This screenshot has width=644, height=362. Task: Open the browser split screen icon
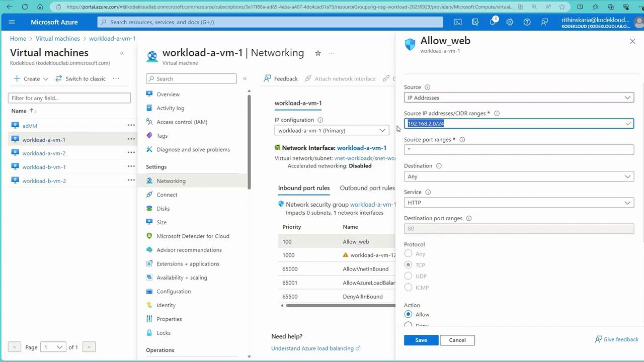[x=580, y=7]
